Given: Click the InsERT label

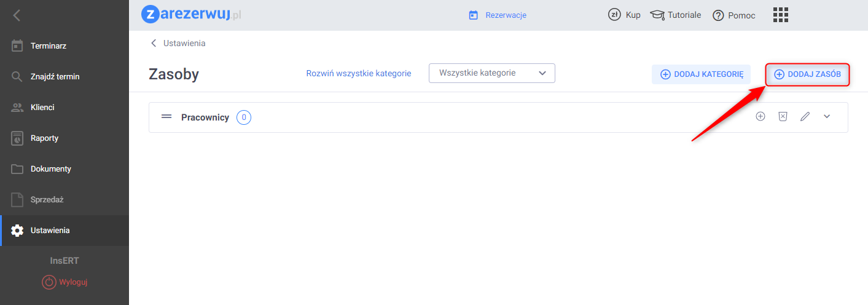Looking at the screenshot, I should point(65,261).
